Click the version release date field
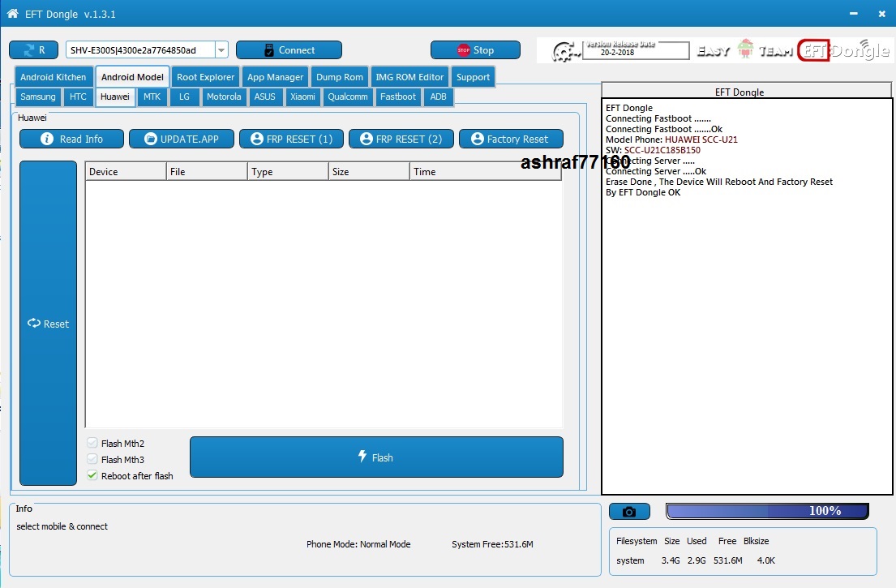The width and height of the screenshot is (896, 588). [636, 50]
